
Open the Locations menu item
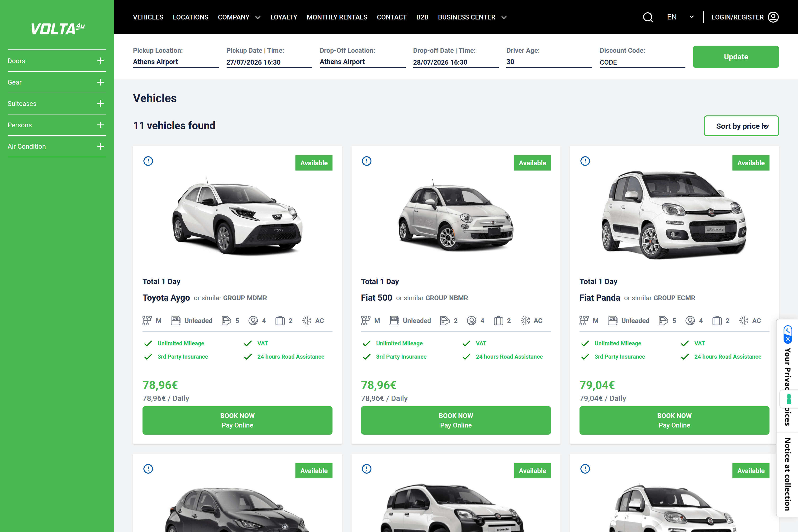click(191, 17)
